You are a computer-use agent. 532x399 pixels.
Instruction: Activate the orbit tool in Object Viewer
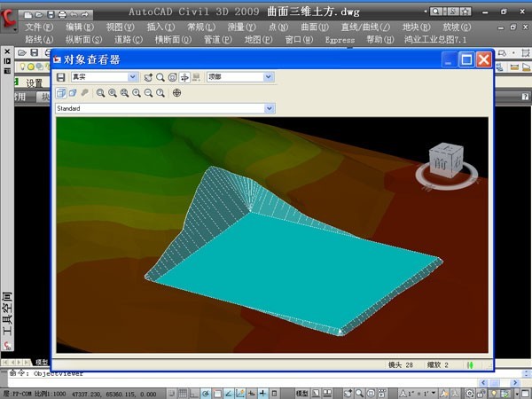point(148,77)
